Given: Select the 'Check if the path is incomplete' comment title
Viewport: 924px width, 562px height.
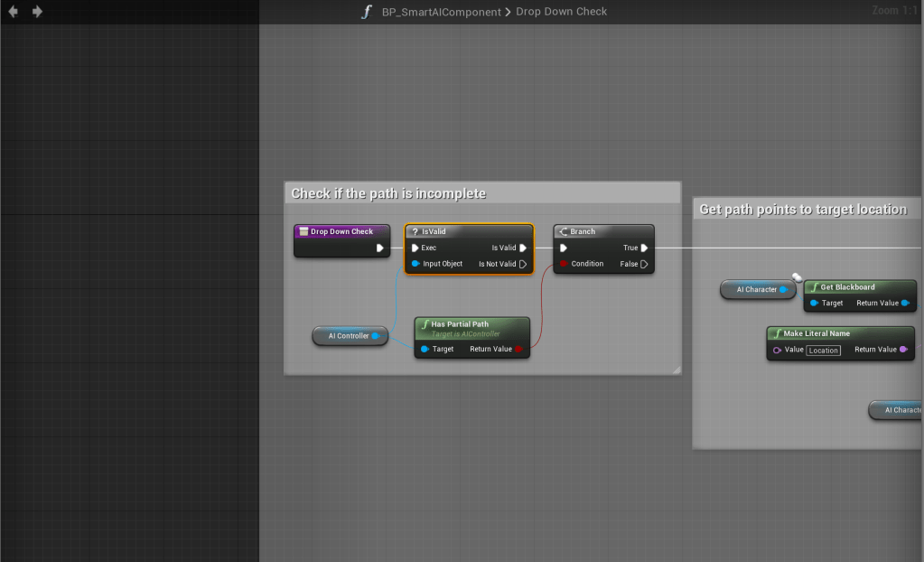Looking at the screenshot, I should point(388,193).
